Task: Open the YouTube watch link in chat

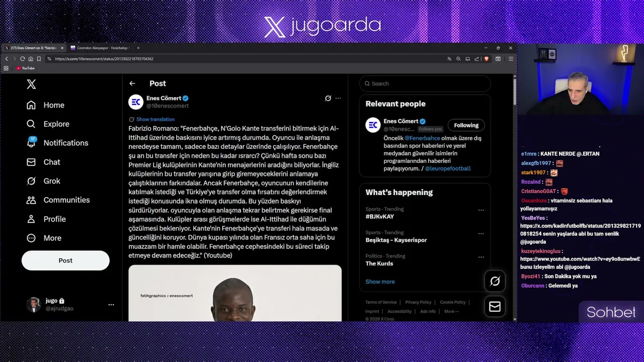Action: click(x=580, y=259)
